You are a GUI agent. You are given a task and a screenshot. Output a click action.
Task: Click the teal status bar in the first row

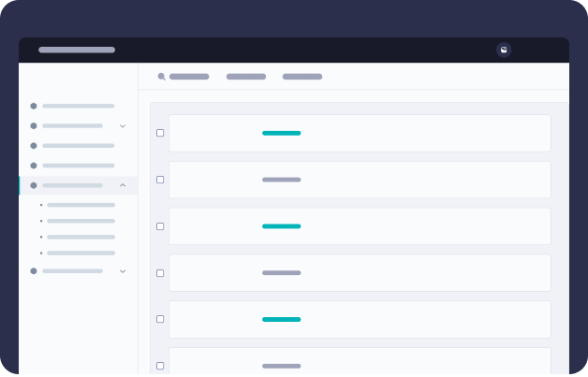(281, 133)
